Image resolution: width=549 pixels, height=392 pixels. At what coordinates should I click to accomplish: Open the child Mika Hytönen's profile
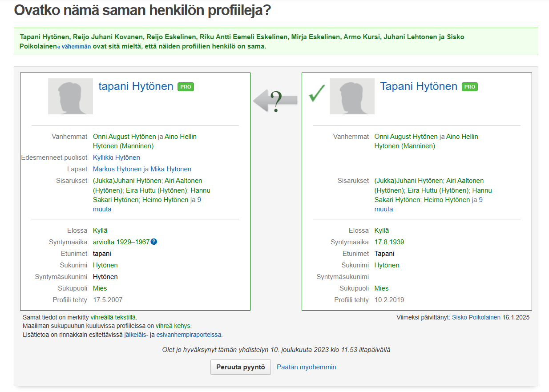pos(171,169)
